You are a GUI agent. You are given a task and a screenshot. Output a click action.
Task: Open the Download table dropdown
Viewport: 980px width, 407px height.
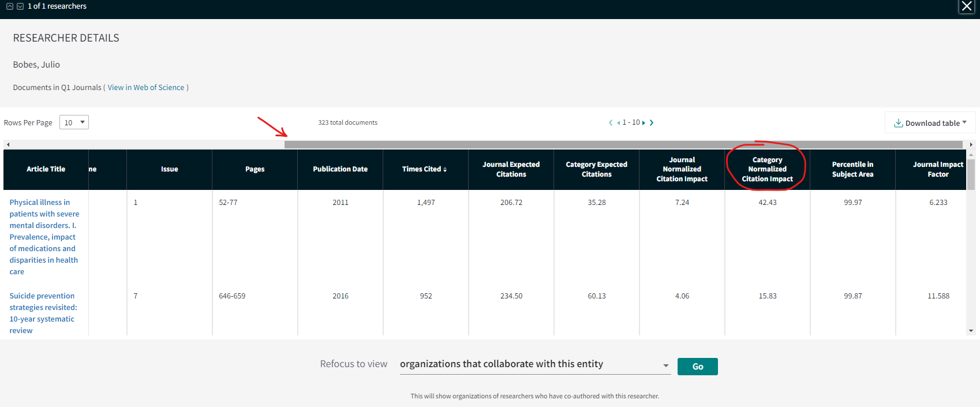click(930, 123)
